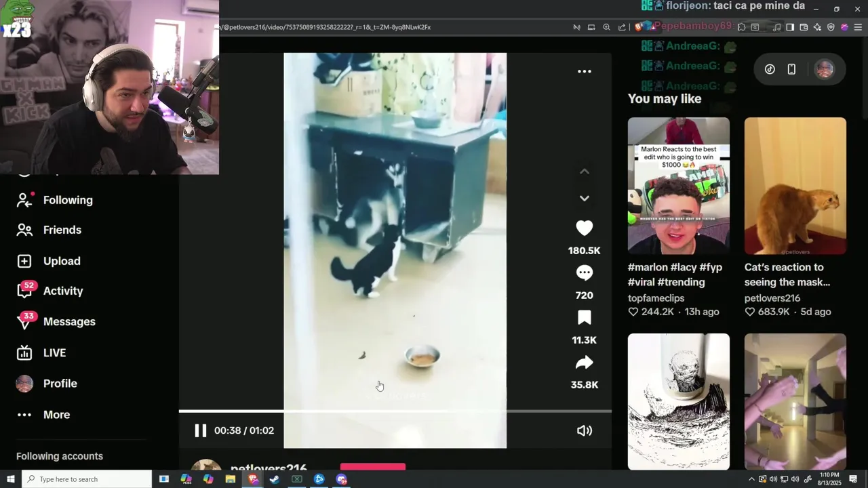
Task: Open the three-dot video options menu
Action: 584,71
